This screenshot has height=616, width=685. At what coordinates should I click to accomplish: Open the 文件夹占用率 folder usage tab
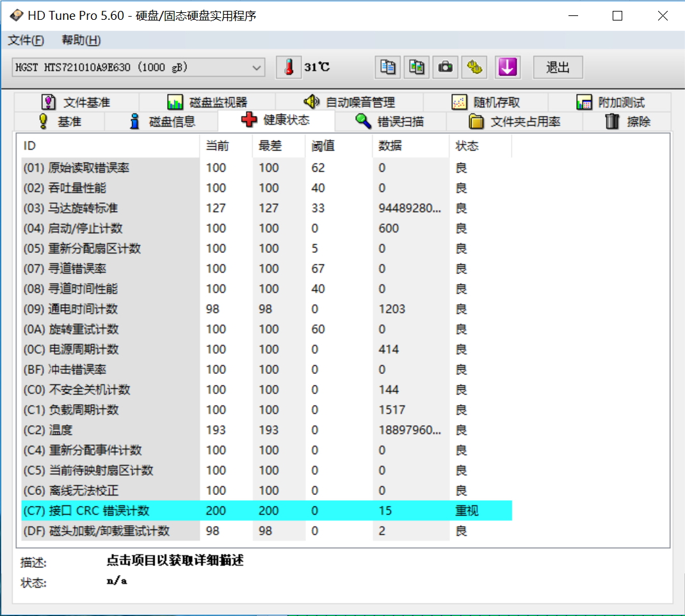[x=515, y=122]
